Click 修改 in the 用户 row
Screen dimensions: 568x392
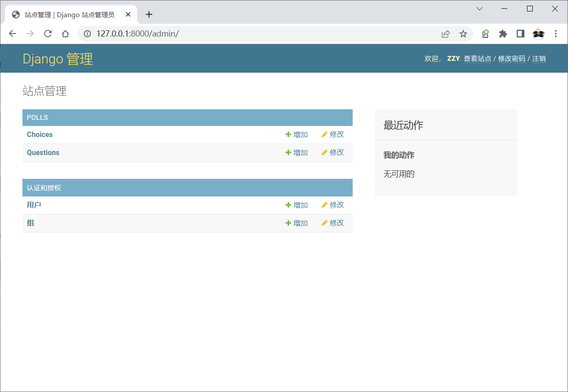point(333,205)
